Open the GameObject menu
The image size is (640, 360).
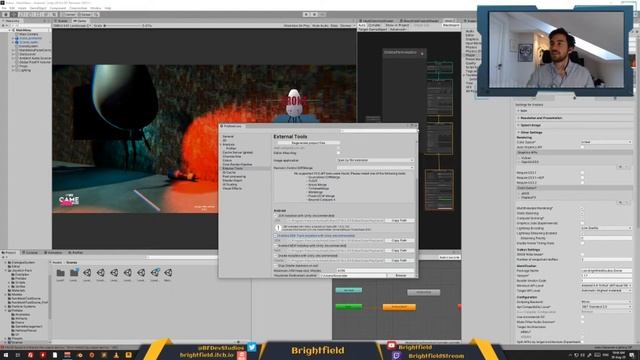pyautogui.click(x=38, y=8)
